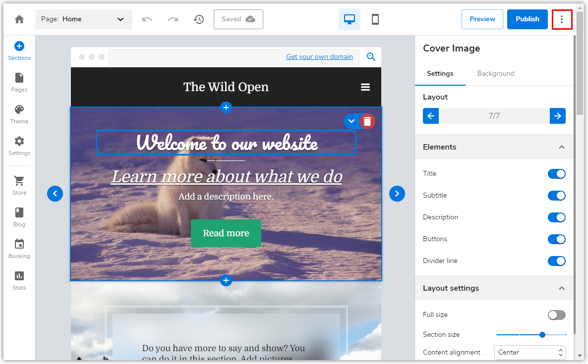588x364 pixels.
Task: Open the Theme palette panel
Action: [x=19, y=114]
